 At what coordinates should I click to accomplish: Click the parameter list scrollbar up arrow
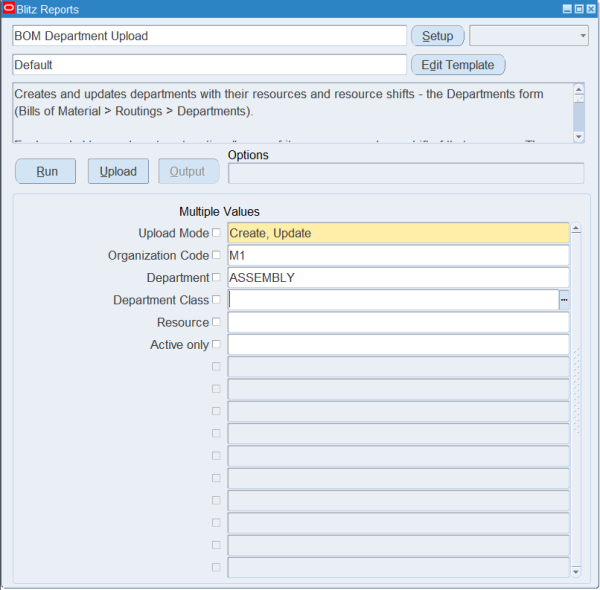576,229
